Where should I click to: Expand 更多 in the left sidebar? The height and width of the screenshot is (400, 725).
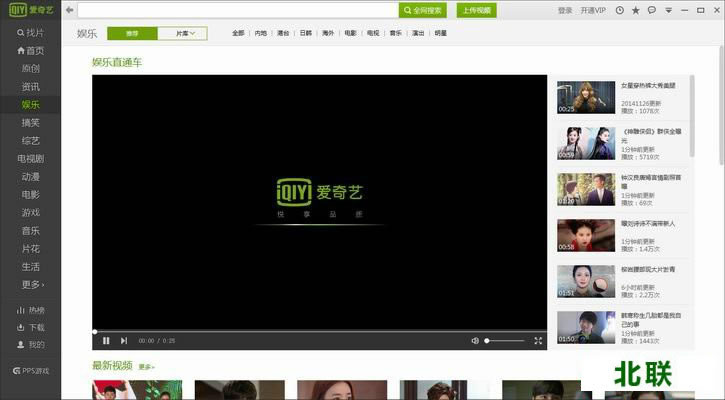tap(32, 285)
